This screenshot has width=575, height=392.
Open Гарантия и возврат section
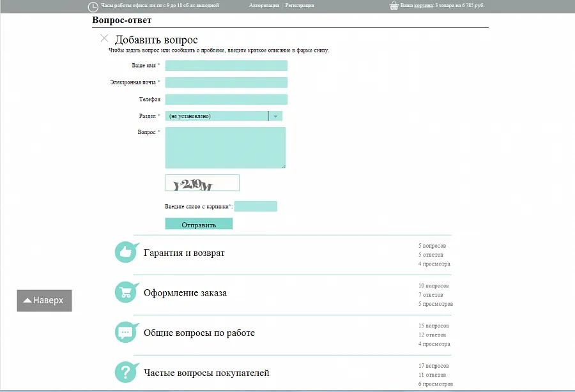pyautogui.click(x=184, y=253)
